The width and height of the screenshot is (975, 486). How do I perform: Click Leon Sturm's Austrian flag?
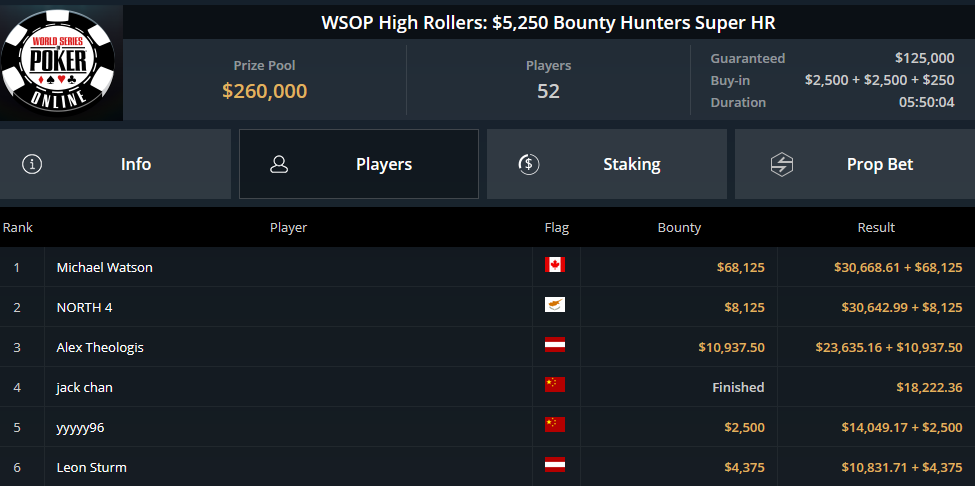click(x=555, y=465)
